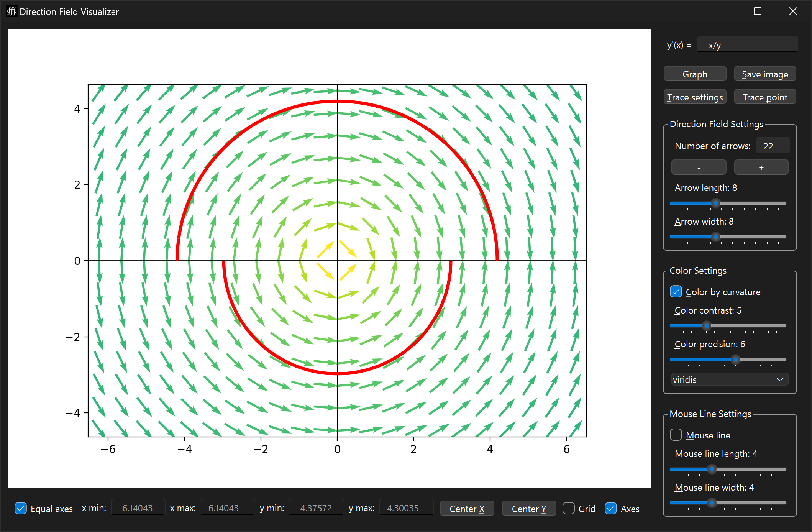Click the Graph button
The height and width of the screenshot is (532, 812).
695,74
